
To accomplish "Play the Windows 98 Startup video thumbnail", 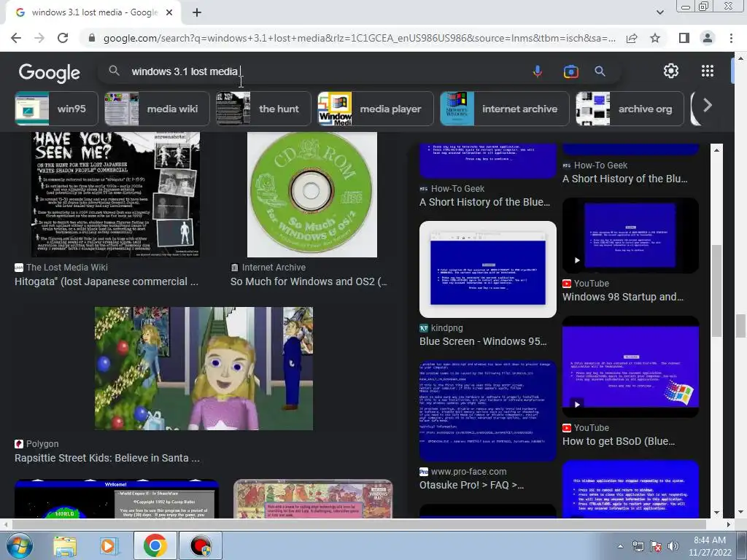I will coord(630,236).
